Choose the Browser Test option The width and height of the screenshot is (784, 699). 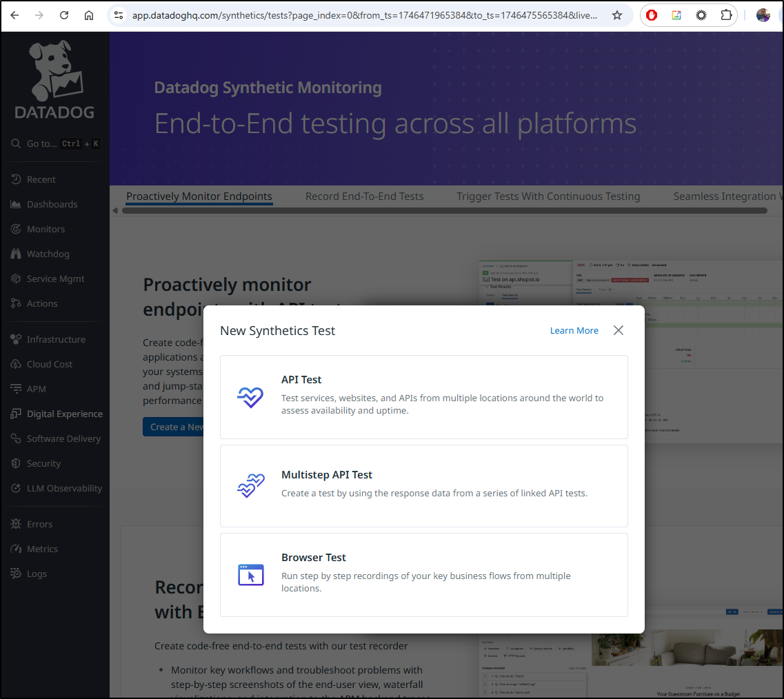(424, 575)
